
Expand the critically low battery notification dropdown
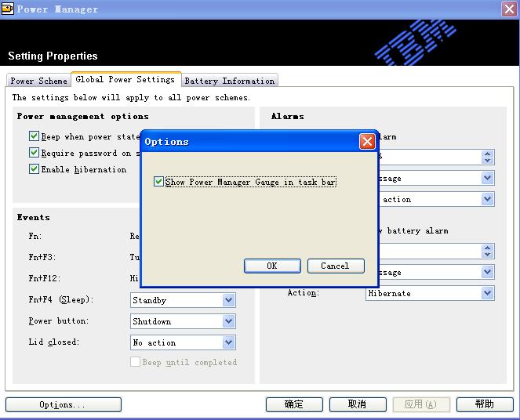(487, 272)
